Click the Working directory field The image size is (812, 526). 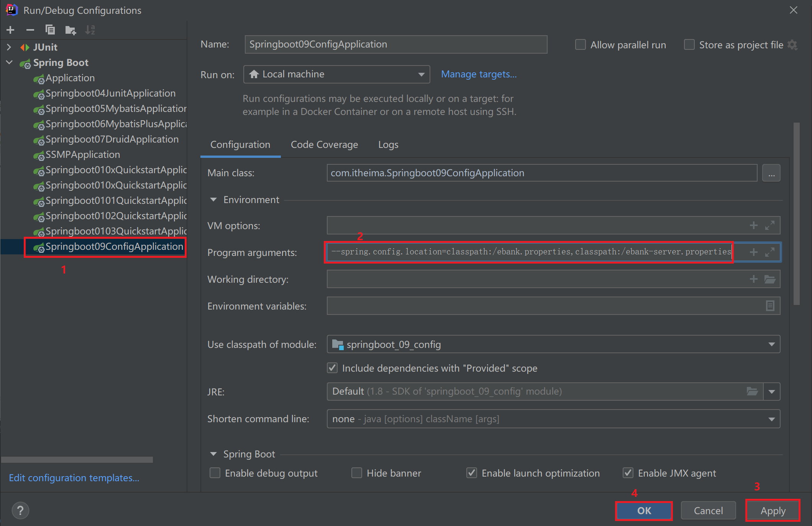click(x=553, y=279)
